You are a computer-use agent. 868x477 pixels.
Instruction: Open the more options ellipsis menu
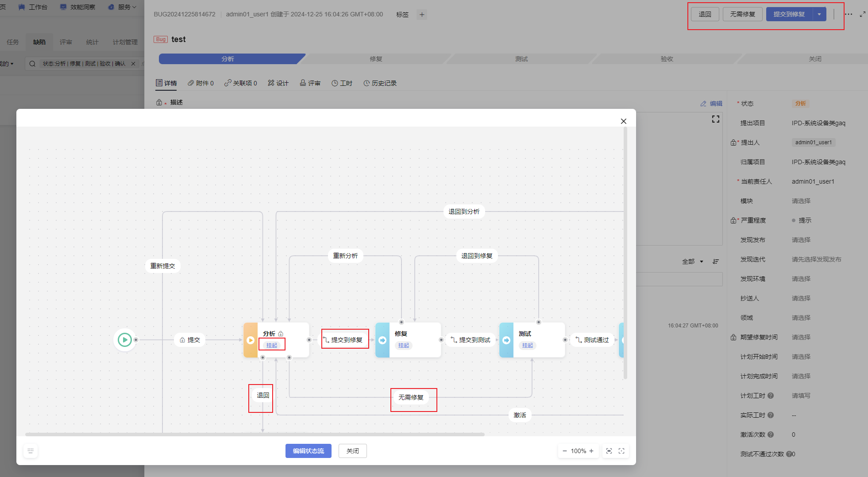click(848, 14)
